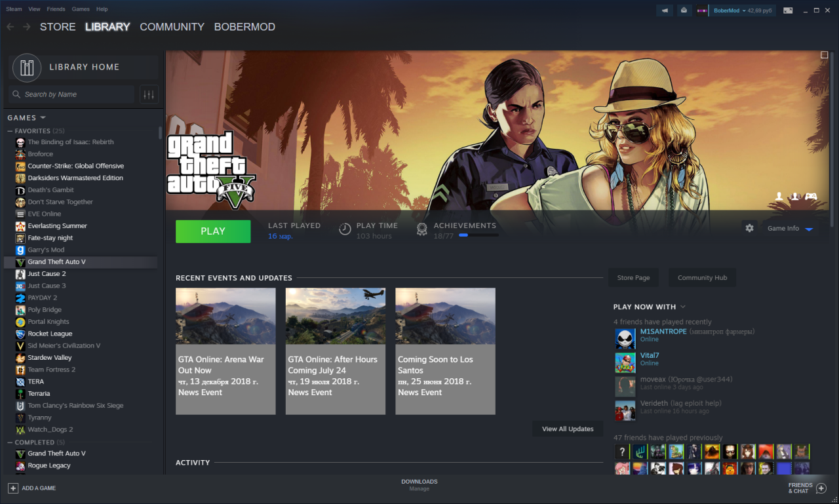Viewport: 839px width, 504px height.
Task: Open the GTA Online: After Hours news thumbnail
Action: click(x=336, y=316)
